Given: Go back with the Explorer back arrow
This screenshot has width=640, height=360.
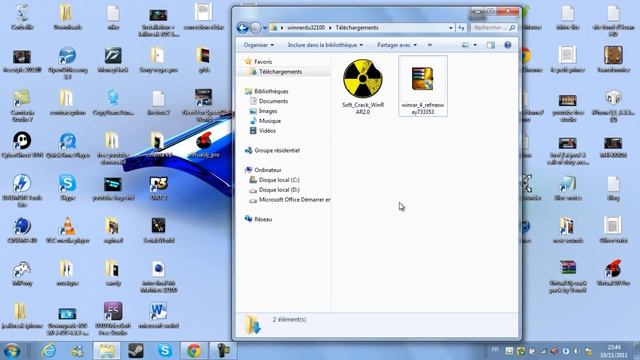Looking at the screenshot, I should (242, 28).
